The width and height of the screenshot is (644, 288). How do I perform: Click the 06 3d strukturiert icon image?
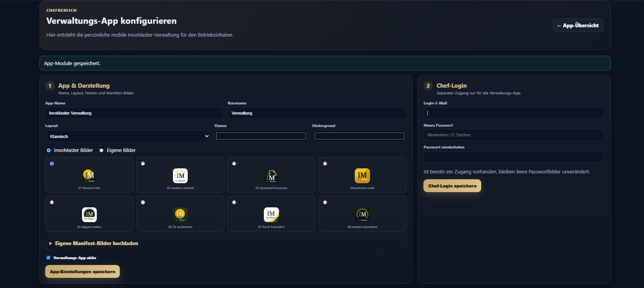tap(180, 214)
